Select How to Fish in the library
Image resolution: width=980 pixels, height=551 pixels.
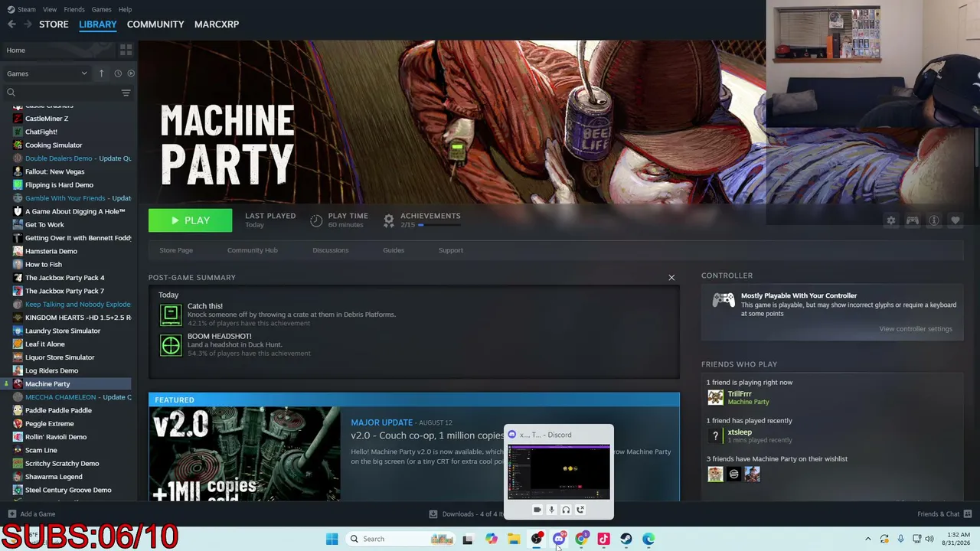44,264
